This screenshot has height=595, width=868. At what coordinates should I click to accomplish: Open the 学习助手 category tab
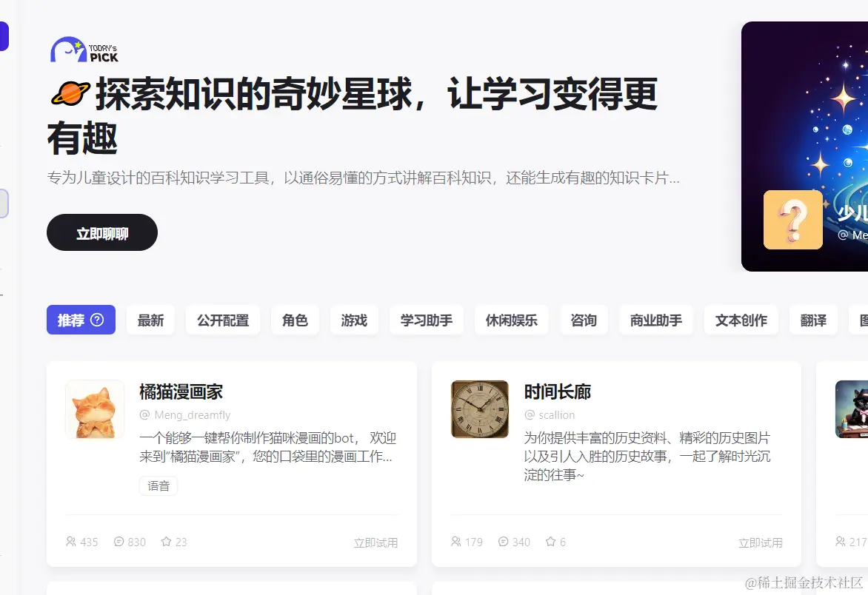(427, 320)
